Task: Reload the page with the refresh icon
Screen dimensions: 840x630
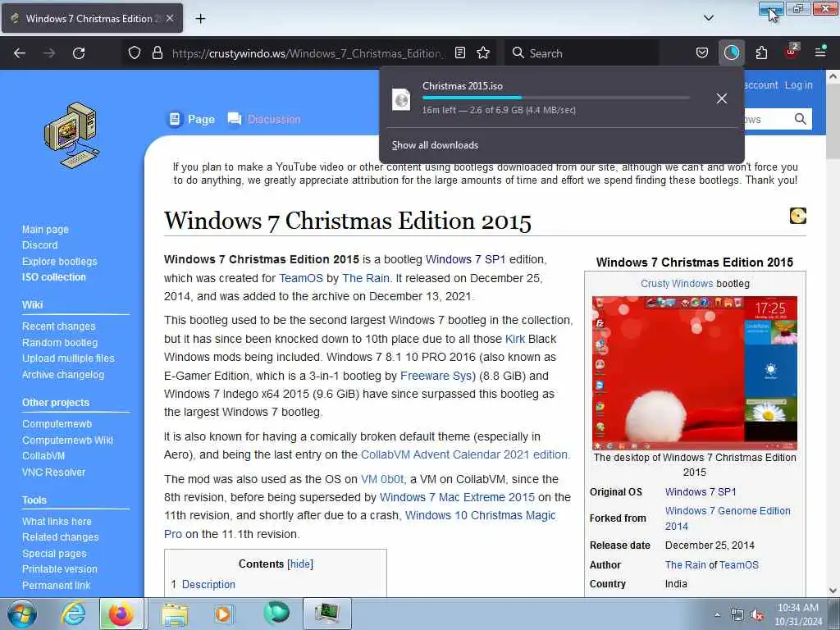Action: (79, 53)
